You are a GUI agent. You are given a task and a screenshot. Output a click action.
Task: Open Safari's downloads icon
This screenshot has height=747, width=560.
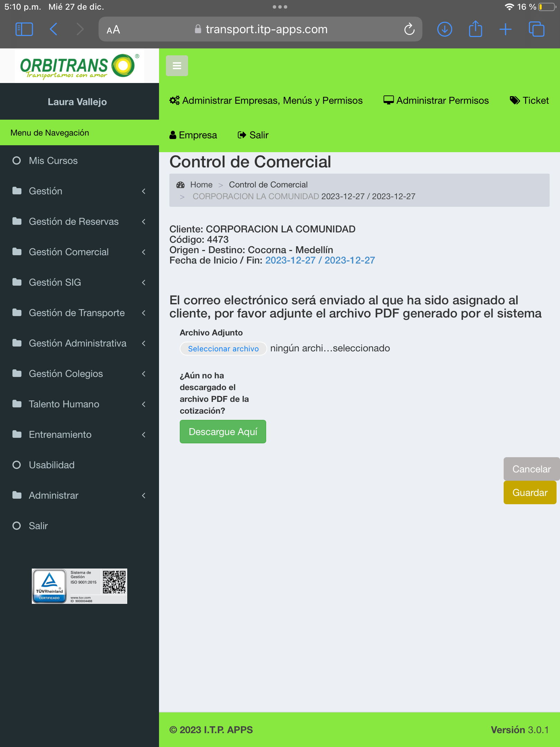[445, 29]
